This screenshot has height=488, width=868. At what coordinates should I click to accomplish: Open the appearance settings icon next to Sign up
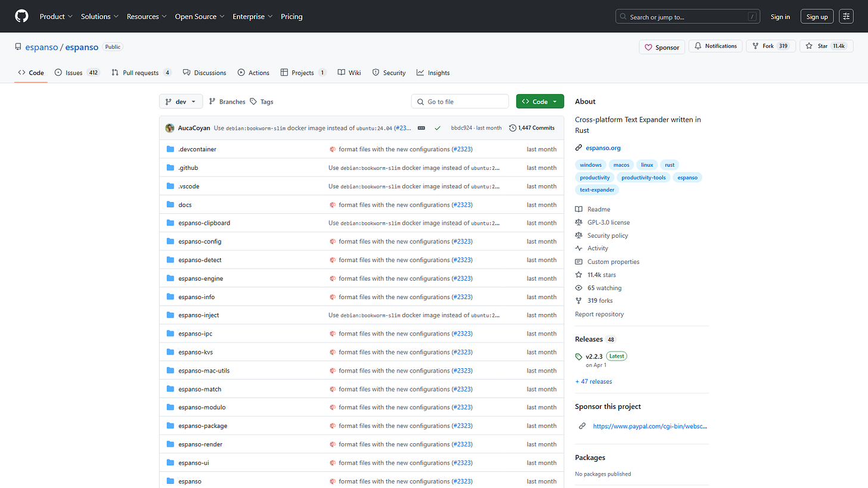tap(846, 17)
